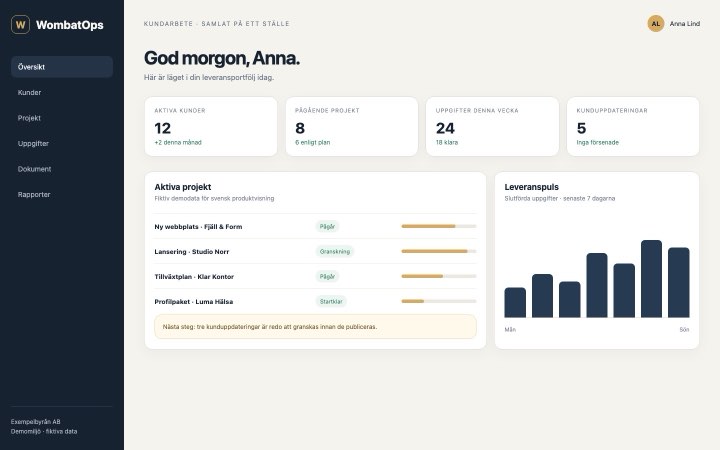Open Uppgifter denna vecka card
The image size is (720, 450).
492,126
